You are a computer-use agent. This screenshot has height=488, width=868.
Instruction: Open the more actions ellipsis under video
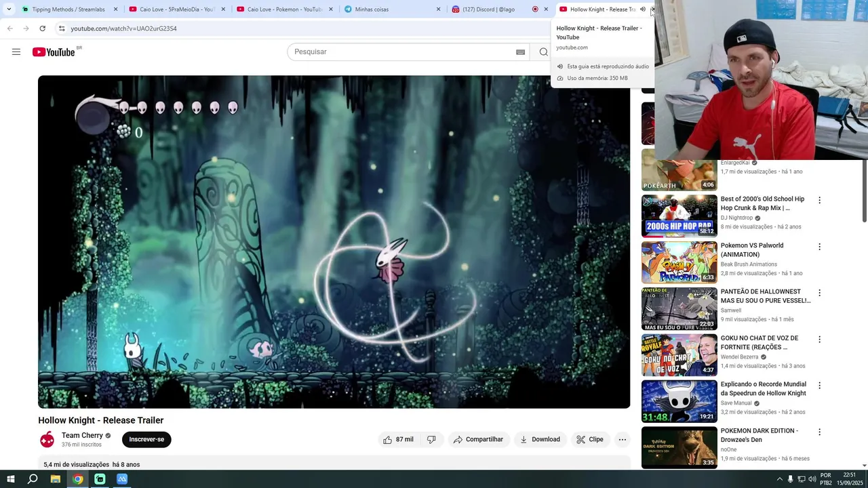[622, 439]
